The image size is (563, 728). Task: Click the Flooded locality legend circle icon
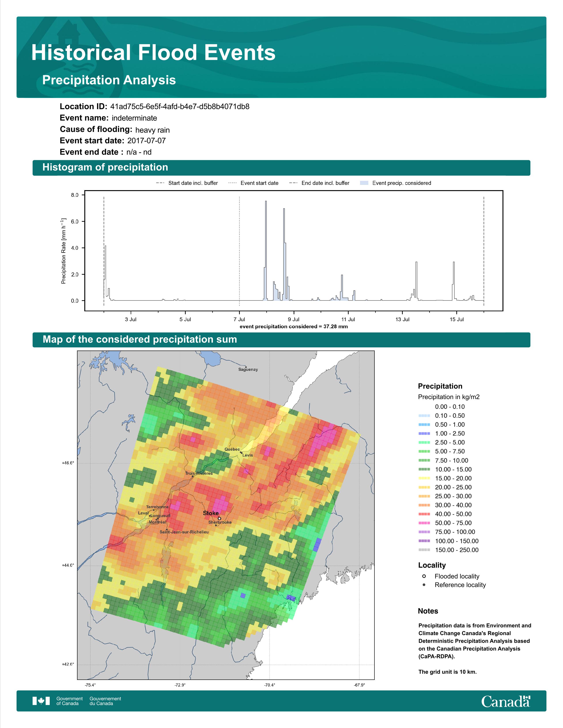[x=424, y=576]
